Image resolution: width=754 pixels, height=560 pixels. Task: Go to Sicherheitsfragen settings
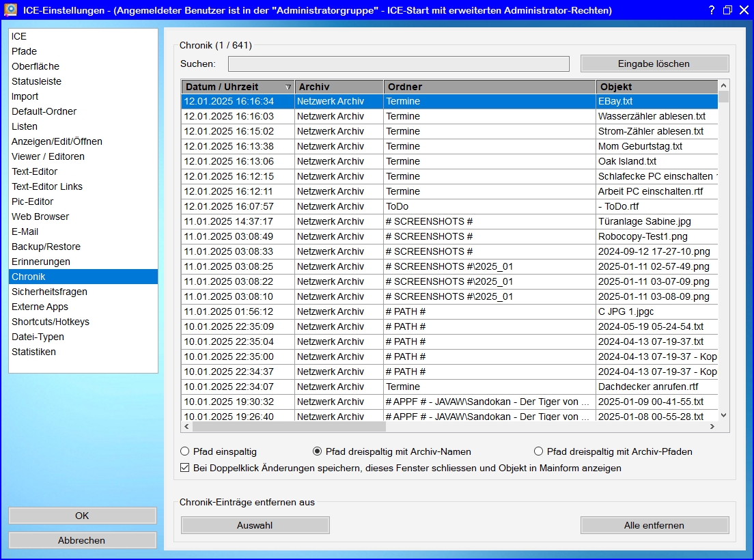pyautogui.click(x=83, y=292)
